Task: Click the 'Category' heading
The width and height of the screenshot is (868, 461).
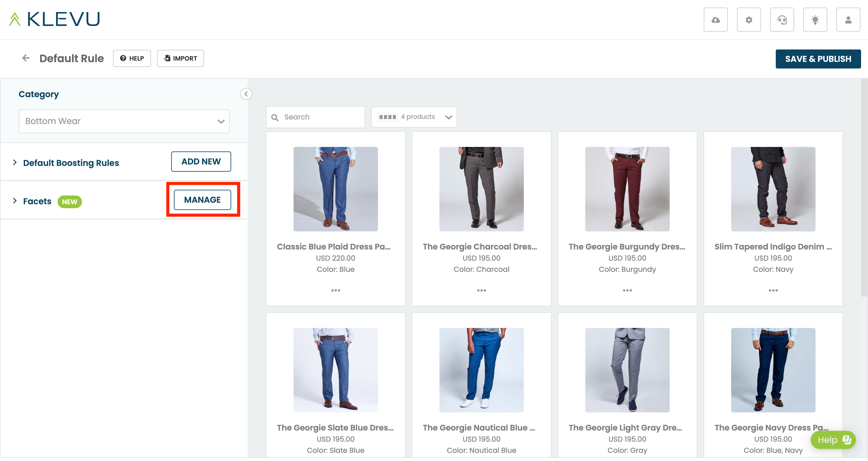Action: pyautogui.click(x=39, y=94)
